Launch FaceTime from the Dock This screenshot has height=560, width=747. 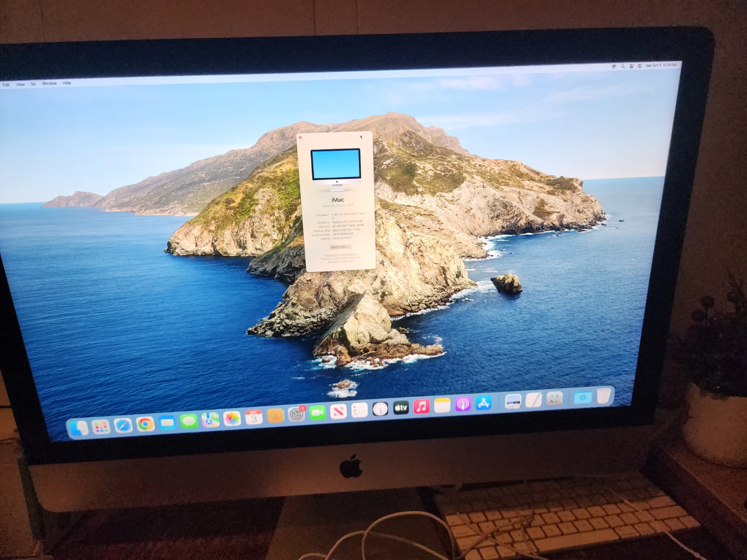(x=317, y=413)
